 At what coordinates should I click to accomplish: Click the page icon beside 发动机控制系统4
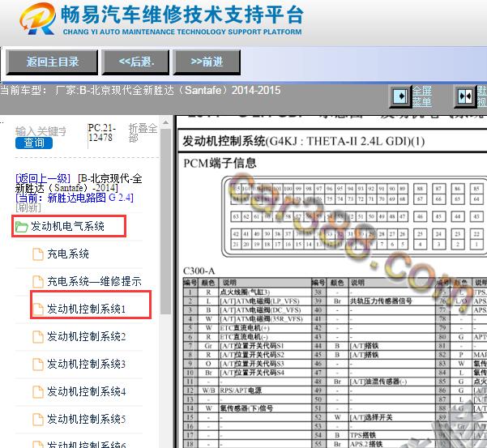38,392
